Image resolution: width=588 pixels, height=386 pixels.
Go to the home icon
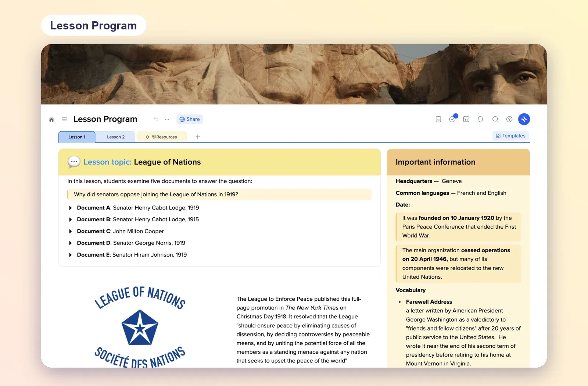coord(51,119)
